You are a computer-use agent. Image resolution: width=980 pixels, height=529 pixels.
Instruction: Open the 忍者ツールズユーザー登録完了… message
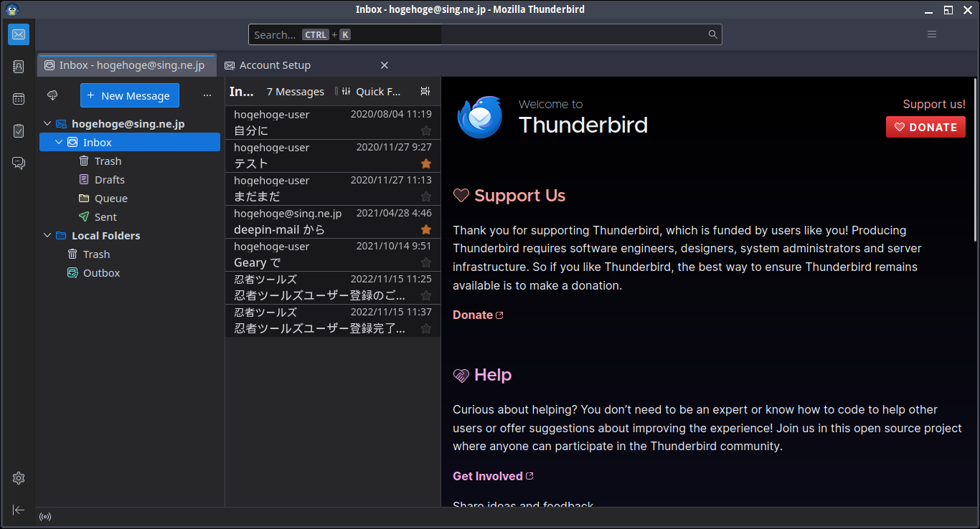click(x=333, y=320)
